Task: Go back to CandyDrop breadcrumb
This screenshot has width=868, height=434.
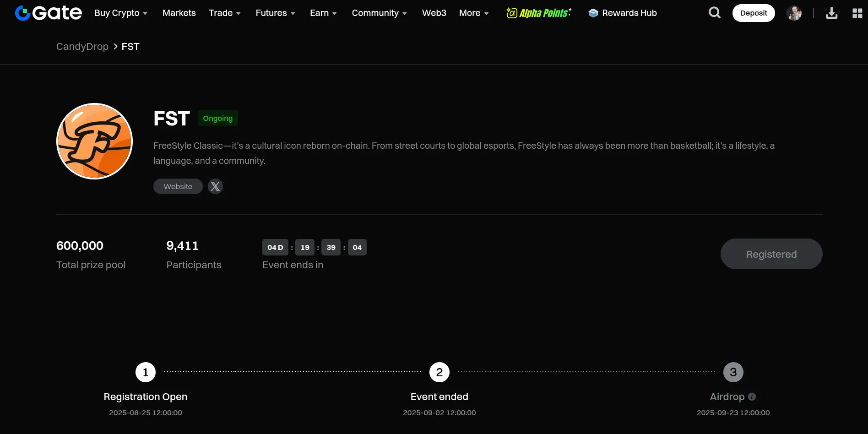Action: point(82,47)
